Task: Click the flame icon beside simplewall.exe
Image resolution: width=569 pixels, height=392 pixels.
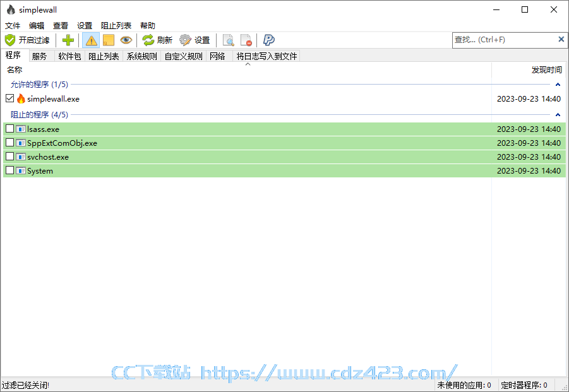Action: click(21, 98)
